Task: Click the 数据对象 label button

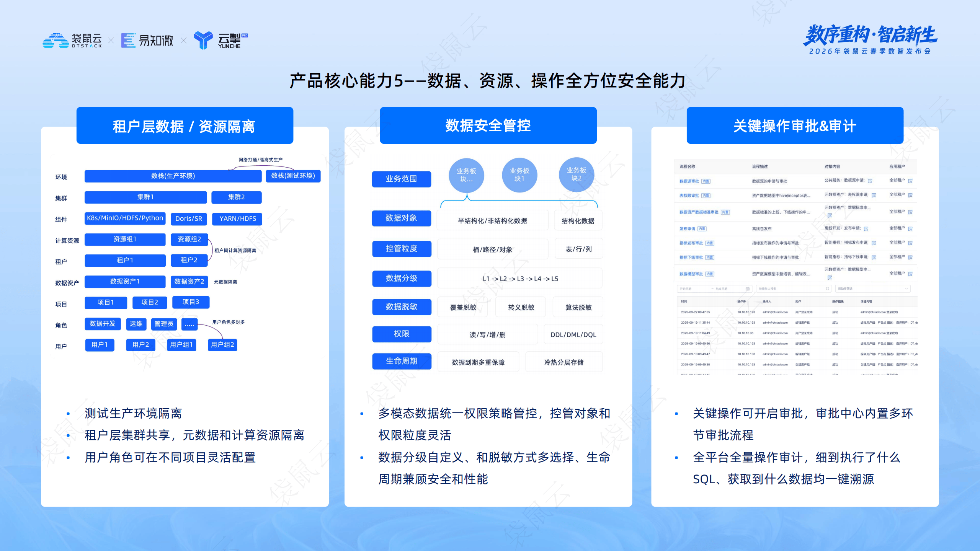Action: coord(402,218)
